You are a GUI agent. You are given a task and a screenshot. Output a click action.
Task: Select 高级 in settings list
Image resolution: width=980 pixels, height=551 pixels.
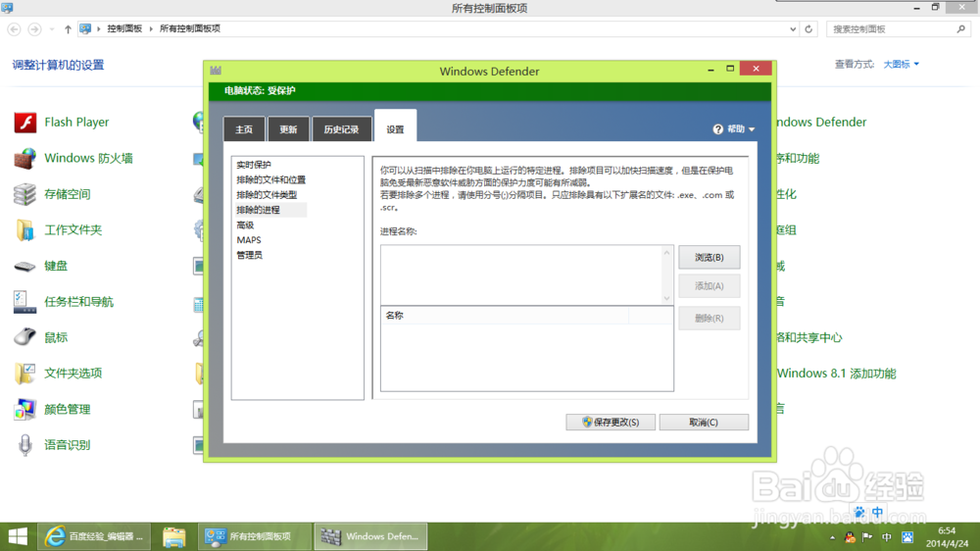pos(245,225)
